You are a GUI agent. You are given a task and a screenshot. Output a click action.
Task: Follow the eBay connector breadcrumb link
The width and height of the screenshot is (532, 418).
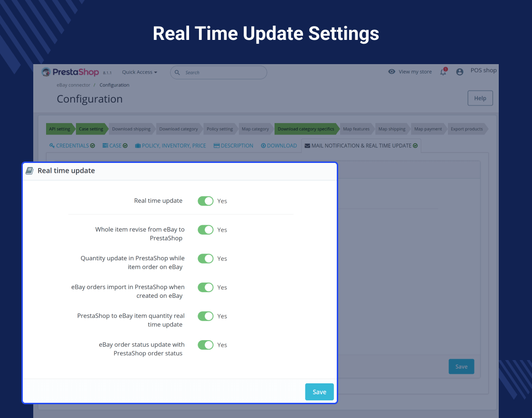click(73, 85)
